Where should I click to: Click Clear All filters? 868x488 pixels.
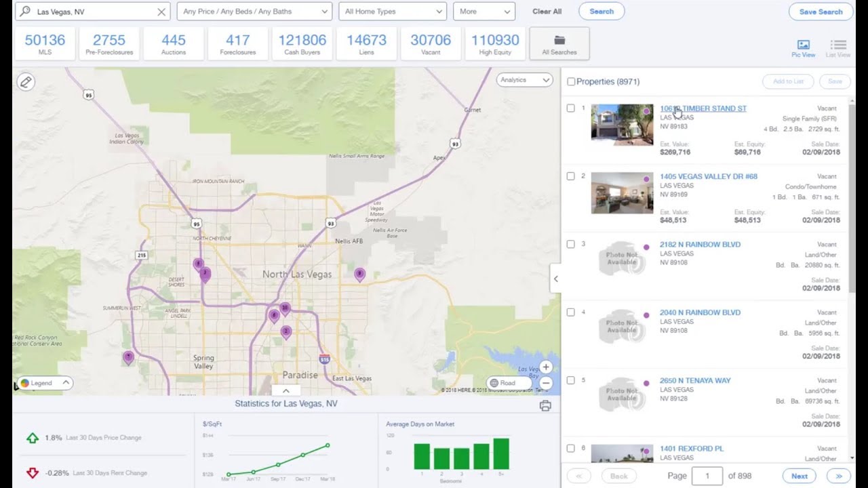click(x=547, y=12)
